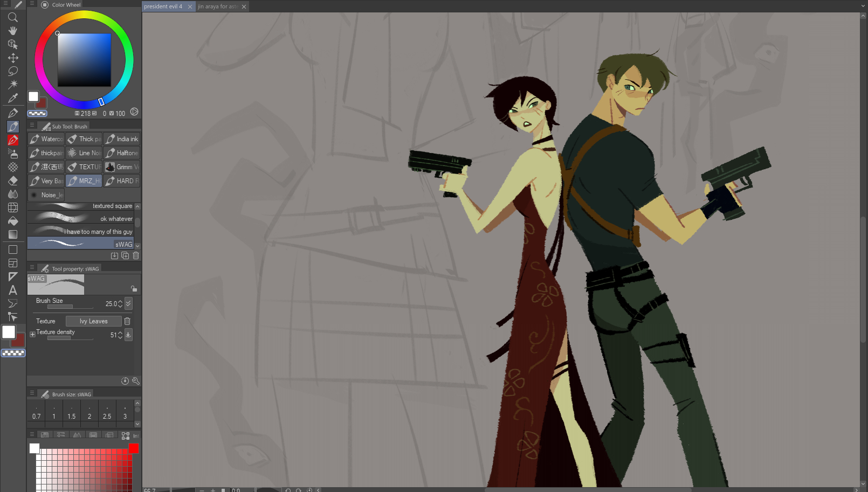
Task: Select the Text tool
Action: click(13, 290)
